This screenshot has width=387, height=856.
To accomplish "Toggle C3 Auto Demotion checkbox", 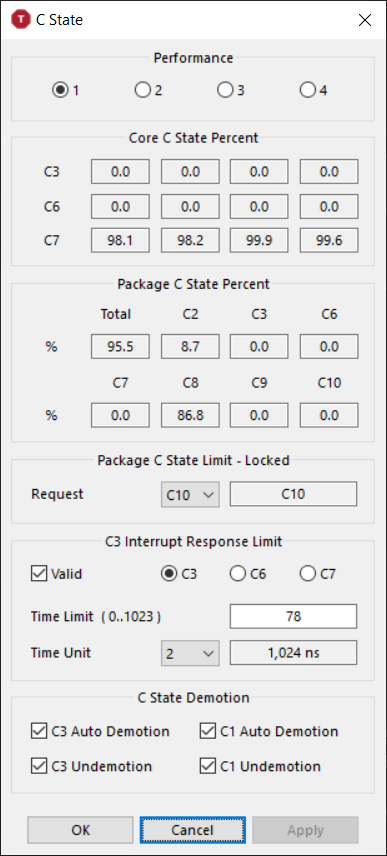I will coord(39,731).
